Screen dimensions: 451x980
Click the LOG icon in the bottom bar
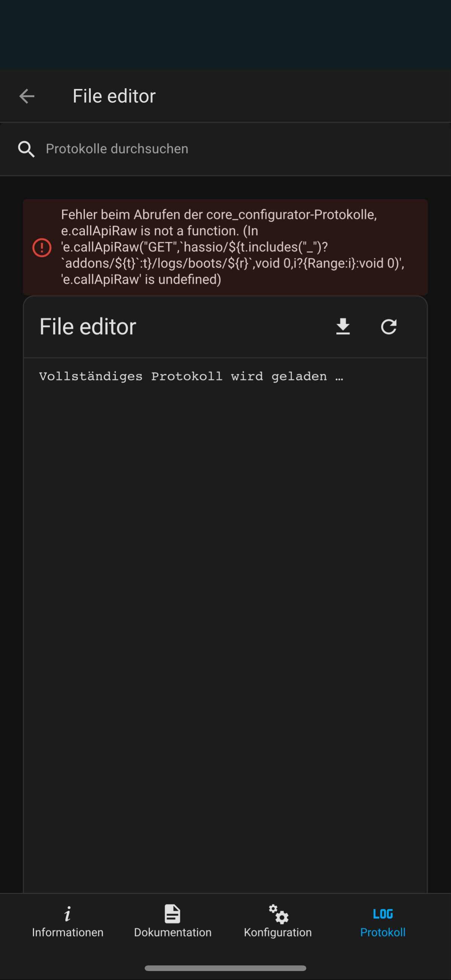click(383, 913)
